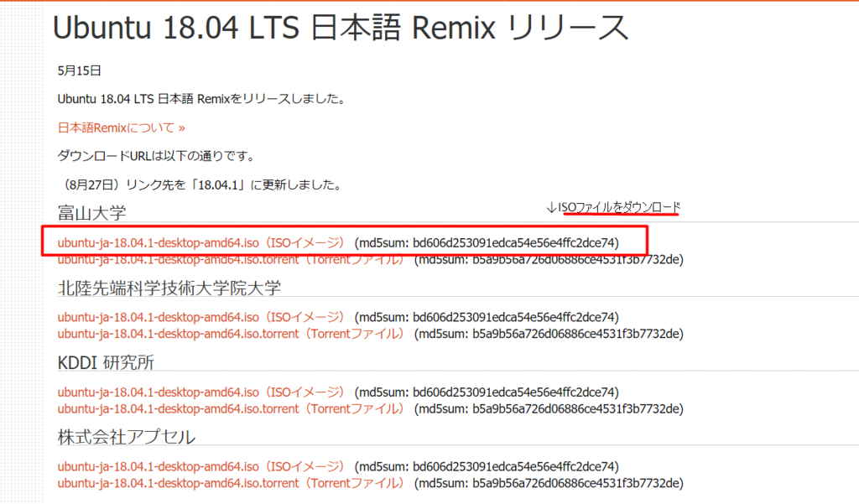
Task: Open the iso.torrent link under KDDI 研究所
Action: (x=231, y=408)
